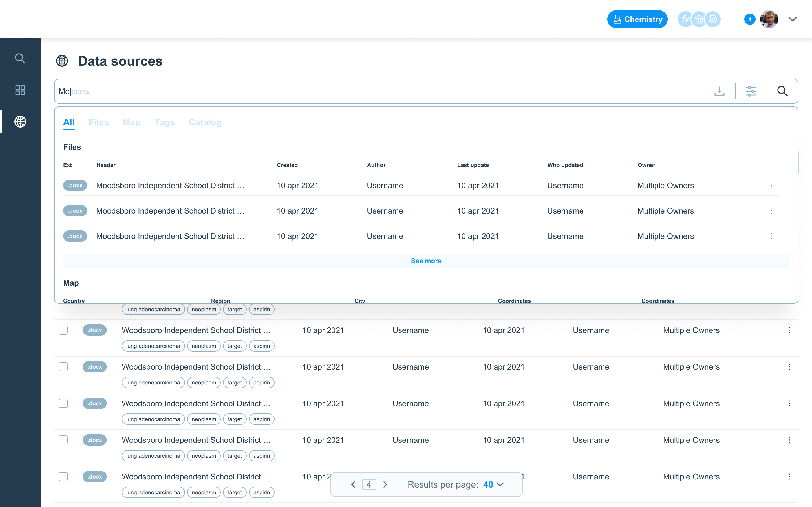This screenshot has width=812, height=507.
Task: Open the dashboard grid icon in sidebar
Action: [x=20, y=90]
